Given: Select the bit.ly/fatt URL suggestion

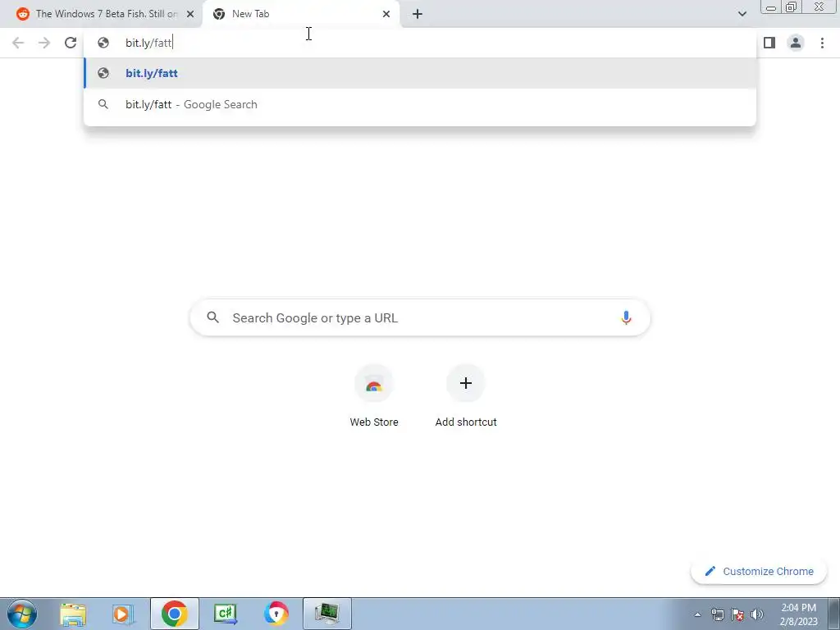Looking at the screenshot, I should pyautogui.click(x=420, y=73).
